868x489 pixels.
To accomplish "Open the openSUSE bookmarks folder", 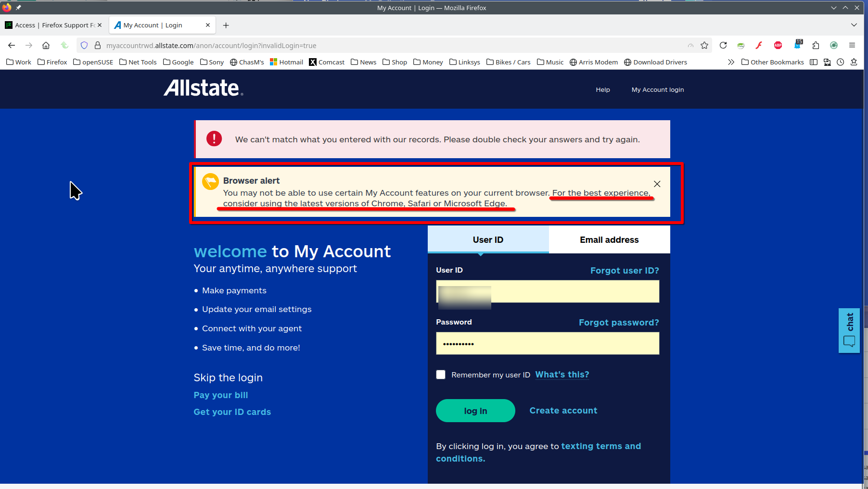I will [x=93, y=62].
